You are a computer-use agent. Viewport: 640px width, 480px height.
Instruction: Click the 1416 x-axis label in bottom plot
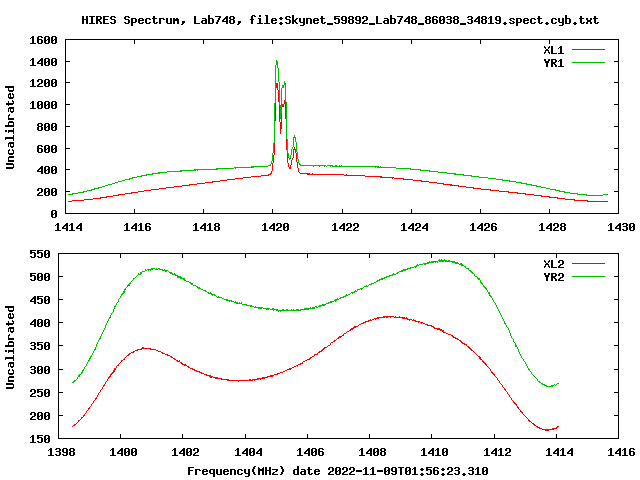pyautogui.click(x=621, y=452)
